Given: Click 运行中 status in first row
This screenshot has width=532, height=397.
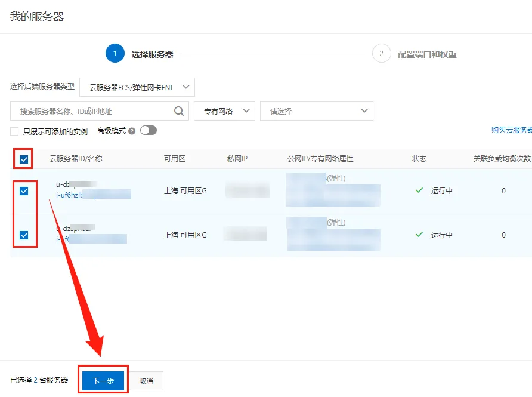Looking at the screenshot, I should point(442,191).
